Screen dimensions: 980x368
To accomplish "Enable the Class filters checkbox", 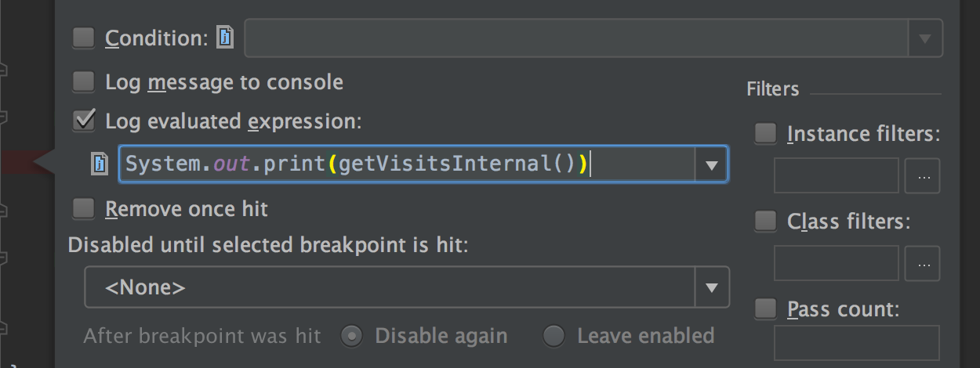I will pos(765,222).
